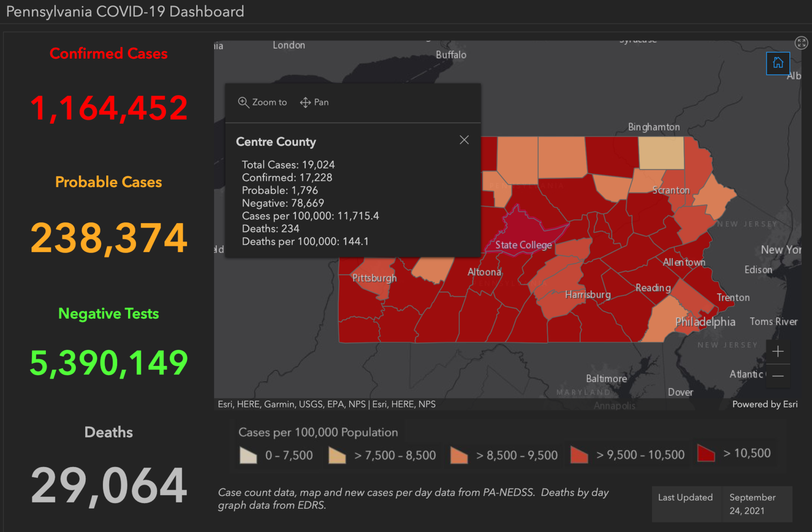
Task: Close the Centre County info popup
Action: [x=464, y=140]
